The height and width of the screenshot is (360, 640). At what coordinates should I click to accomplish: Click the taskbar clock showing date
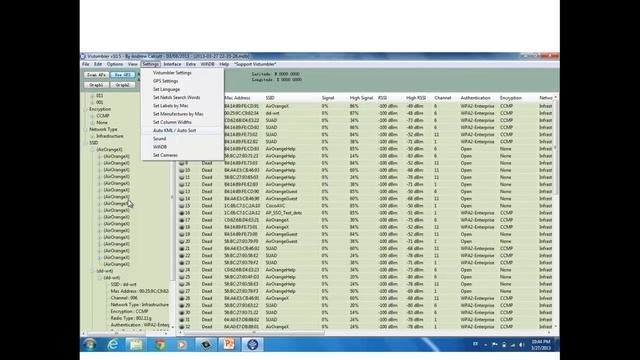coord(541,345)
